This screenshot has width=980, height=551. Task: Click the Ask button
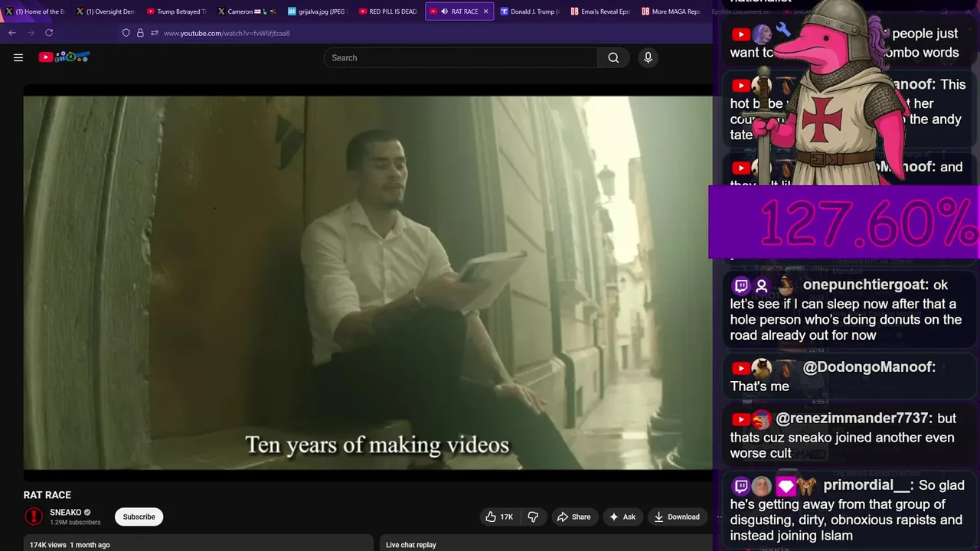tap(622, 517)
